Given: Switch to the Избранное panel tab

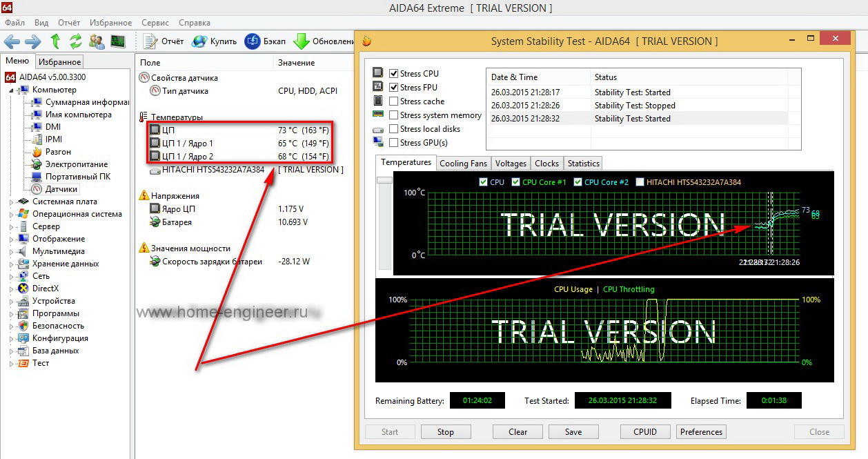Looking at the screenshot, I should point(59,61).
